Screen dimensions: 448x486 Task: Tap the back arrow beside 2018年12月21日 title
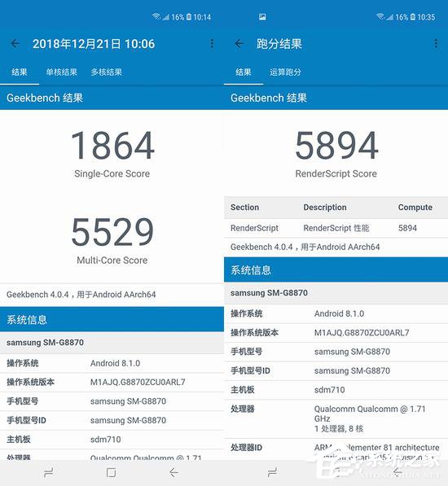tap(15, 44)
